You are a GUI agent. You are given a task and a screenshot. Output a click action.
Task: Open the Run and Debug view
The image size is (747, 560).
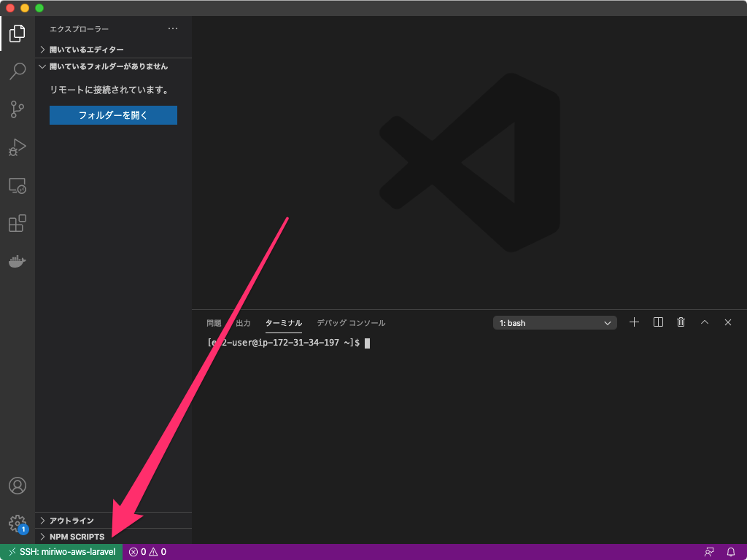tap(16, 148)
